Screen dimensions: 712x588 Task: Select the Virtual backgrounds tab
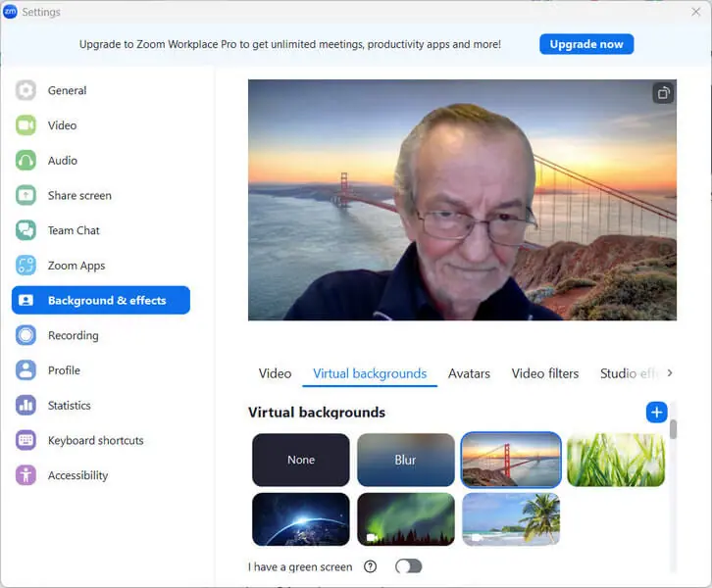370,373
